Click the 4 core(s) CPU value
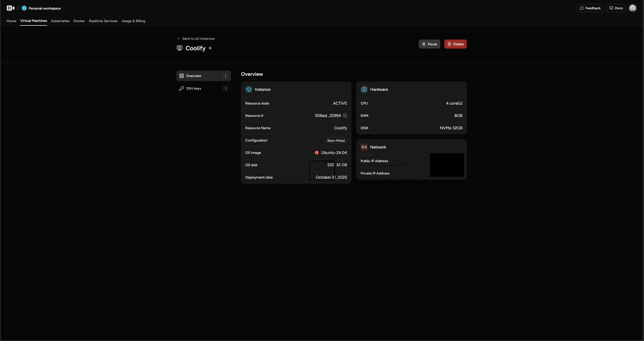 point(454,103)
